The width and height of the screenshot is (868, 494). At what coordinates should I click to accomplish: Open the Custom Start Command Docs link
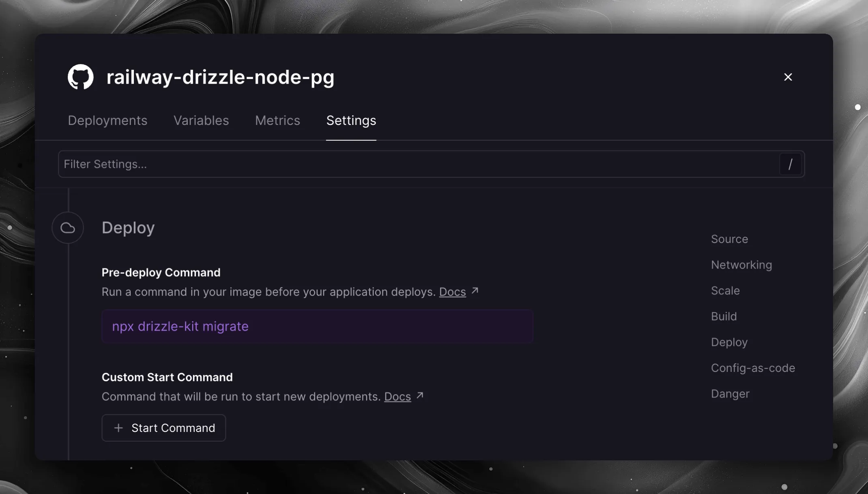pos(397,397)
